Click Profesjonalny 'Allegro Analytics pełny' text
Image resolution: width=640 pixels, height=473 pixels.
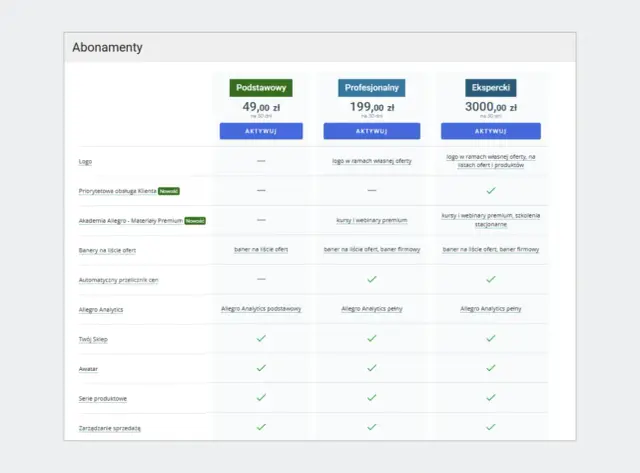coord(372,309)
